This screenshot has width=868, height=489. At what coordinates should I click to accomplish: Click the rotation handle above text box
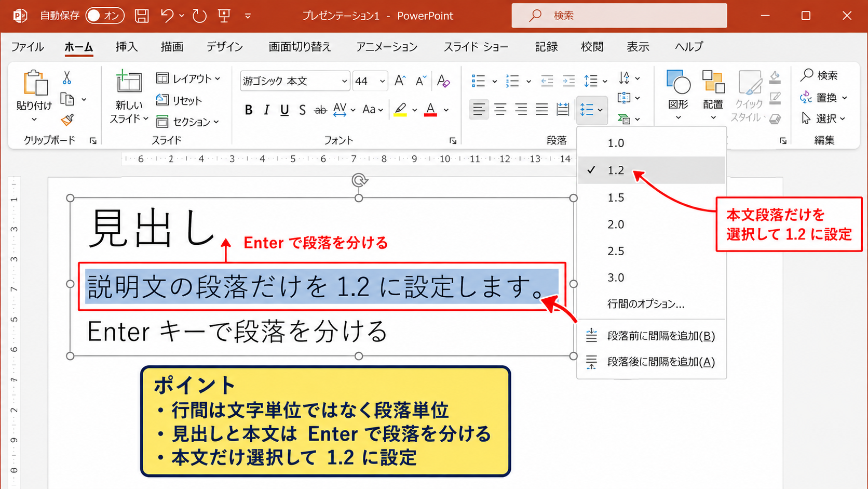359,180
